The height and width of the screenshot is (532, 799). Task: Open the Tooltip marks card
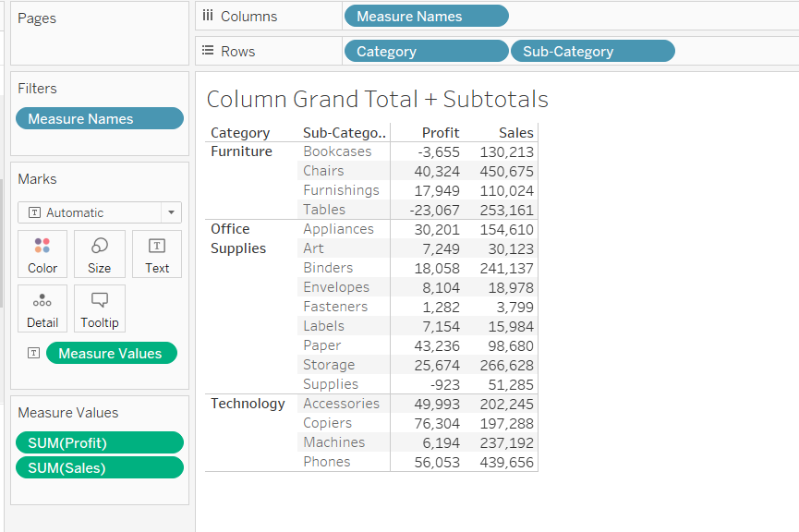[100, 308]
